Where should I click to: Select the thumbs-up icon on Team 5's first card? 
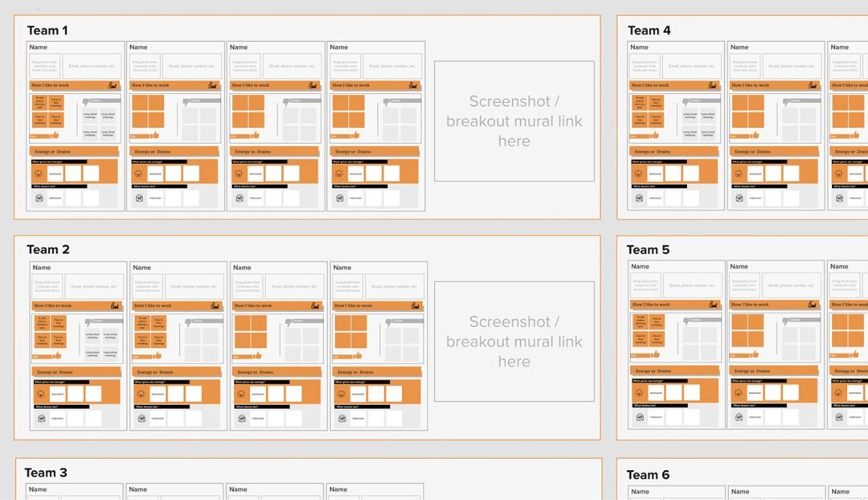click(x=657, y=355)
